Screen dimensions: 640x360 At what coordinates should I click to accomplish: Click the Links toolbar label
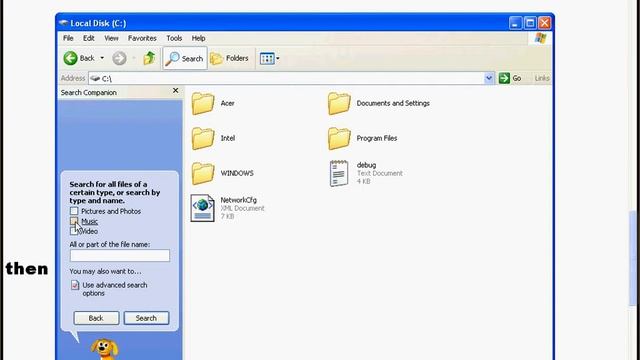(542, 78)
